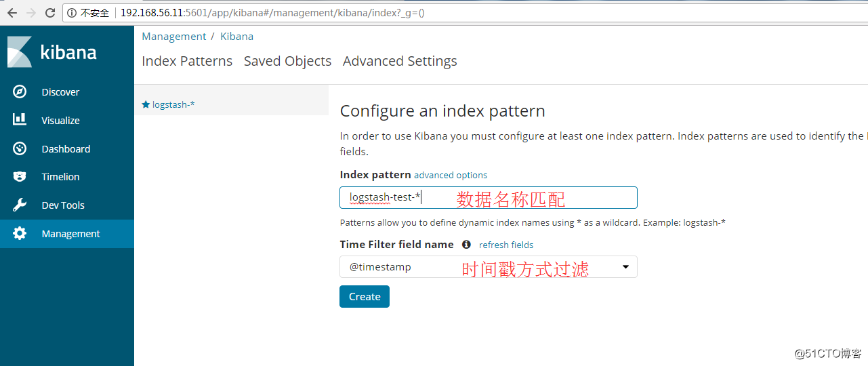
Task: Click the 'Index pattern' label text
Action: (375, 175)
